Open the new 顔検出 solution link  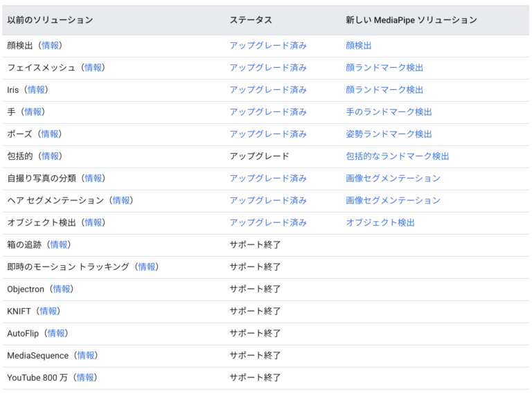click(359, 46)
